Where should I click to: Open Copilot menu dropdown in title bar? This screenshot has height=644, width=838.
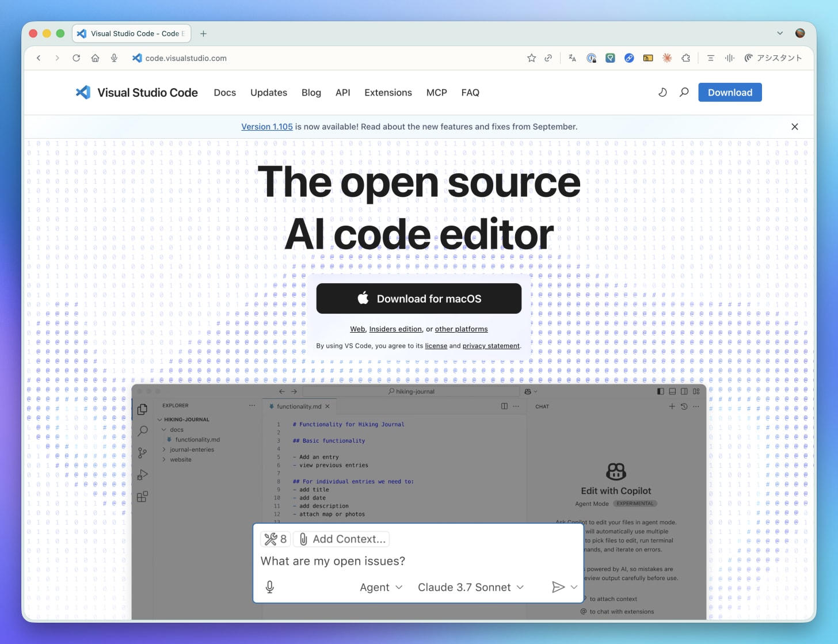(x=531, y=391)
